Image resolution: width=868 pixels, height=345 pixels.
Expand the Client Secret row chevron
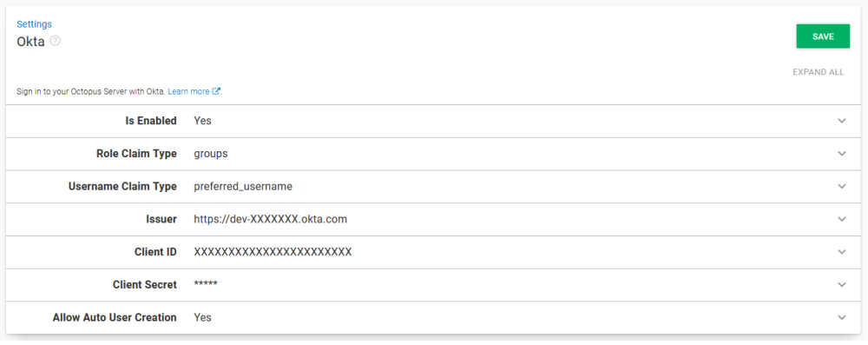point(842,284)
